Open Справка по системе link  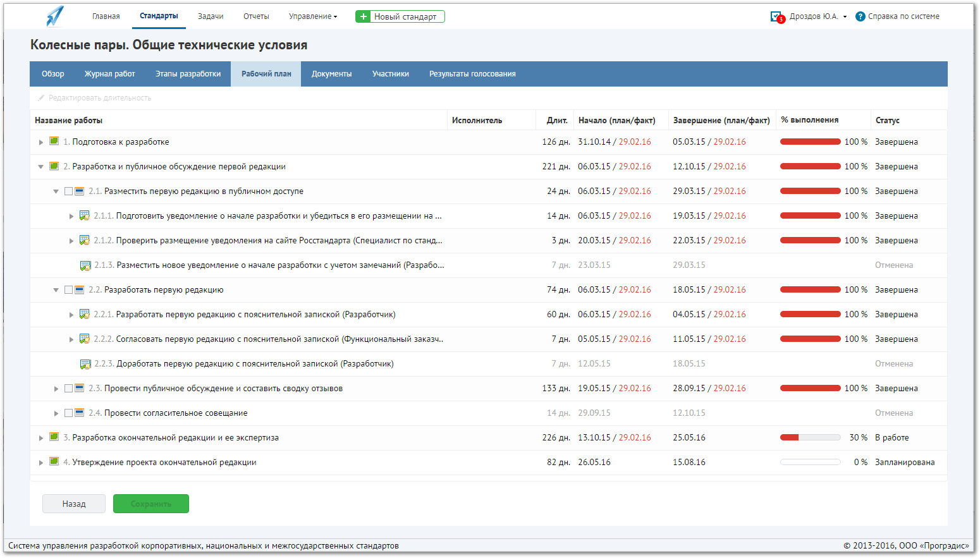(903, 16)
